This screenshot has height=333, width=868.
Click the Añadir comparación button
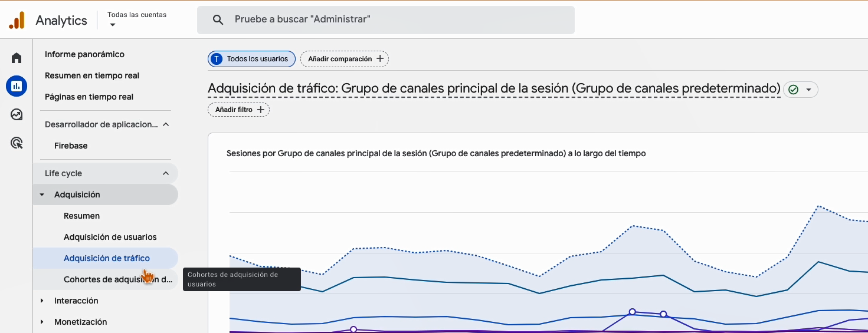pyautogui.click(x=345, y=59)
